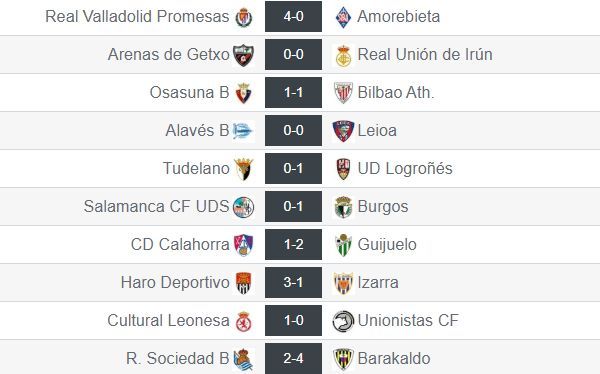The width and height of the screenshot is (600, 374).
Task: Click the Leioa team crest
Action: tap(343, 131)
